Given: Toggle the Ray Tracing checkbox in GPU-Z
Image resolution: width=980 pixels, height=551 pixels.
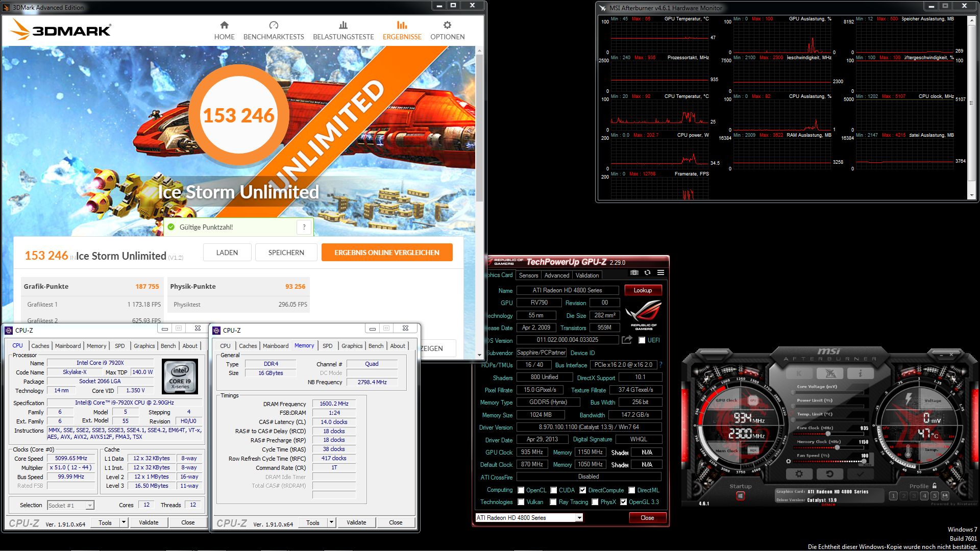Looking at the screenshot, I should [x=553, y=502].
